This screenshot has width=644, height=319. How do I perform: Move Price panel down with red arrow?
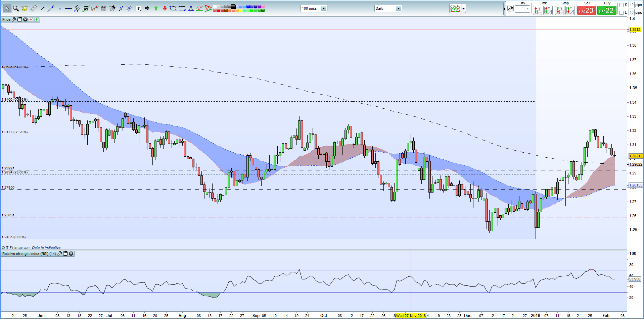[x=31, y=19]
